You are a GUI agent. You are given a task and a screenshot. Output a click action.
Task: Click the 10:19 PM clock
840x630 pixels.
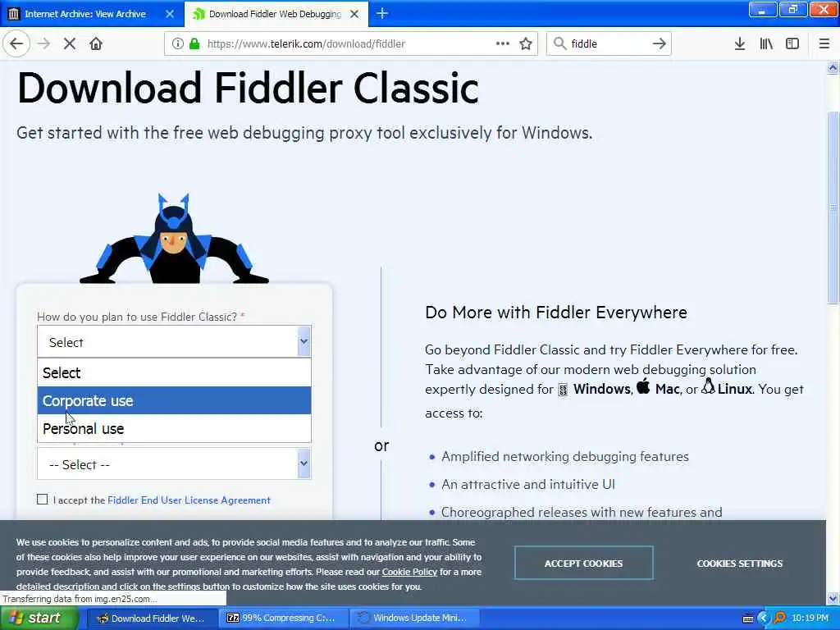(810, 618)
